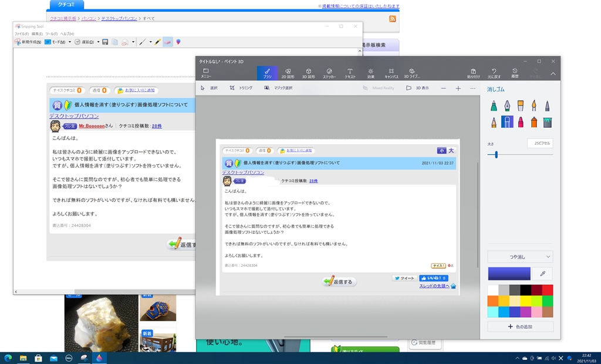Choose the red color swatch
The image size is (601, 364).
pos(548,290)
